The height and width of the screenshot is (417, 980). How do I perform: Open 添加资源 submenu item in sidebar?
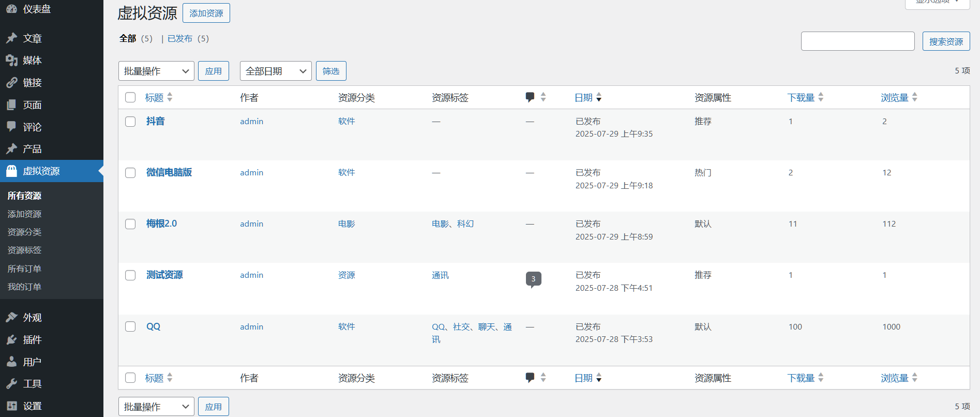point(24,214)
